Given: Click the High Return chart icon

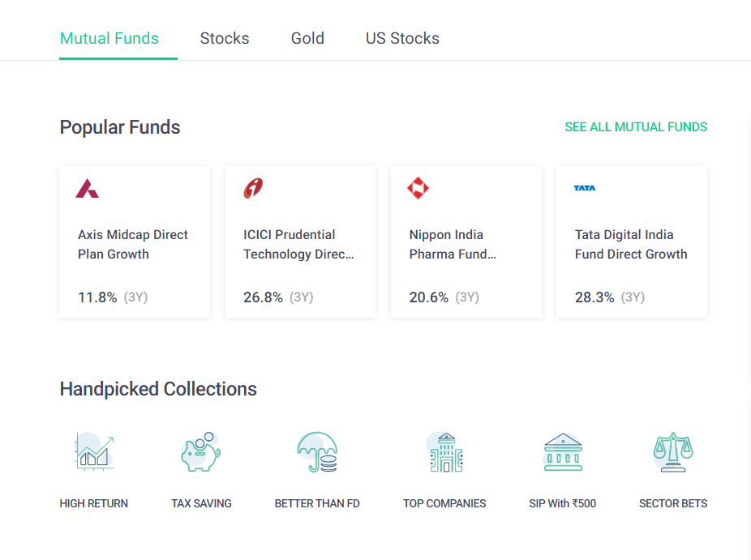Looking at the screenshot, I should click(x=94, y=451).
